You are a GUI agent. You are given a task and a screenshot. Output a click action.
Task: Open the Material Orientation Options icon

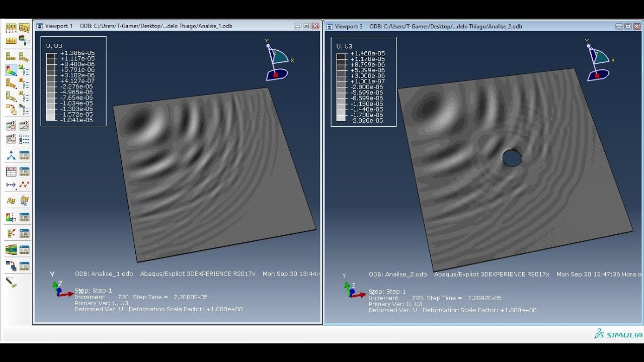tap(24, 96)
